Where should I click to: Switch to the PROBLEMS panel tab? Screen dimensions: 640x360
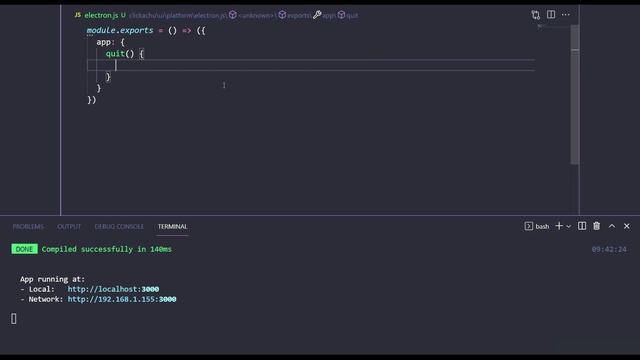[x=28, y=227]
